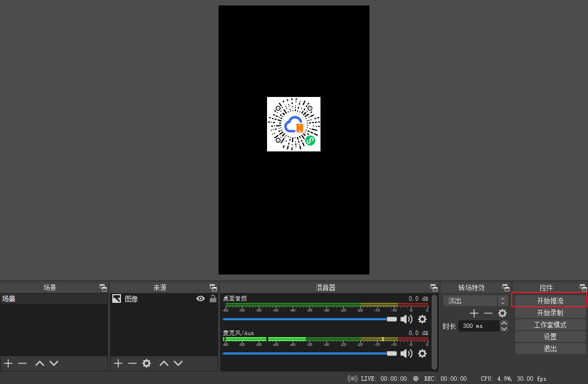Move selected source down with arrow

[178, 363]
